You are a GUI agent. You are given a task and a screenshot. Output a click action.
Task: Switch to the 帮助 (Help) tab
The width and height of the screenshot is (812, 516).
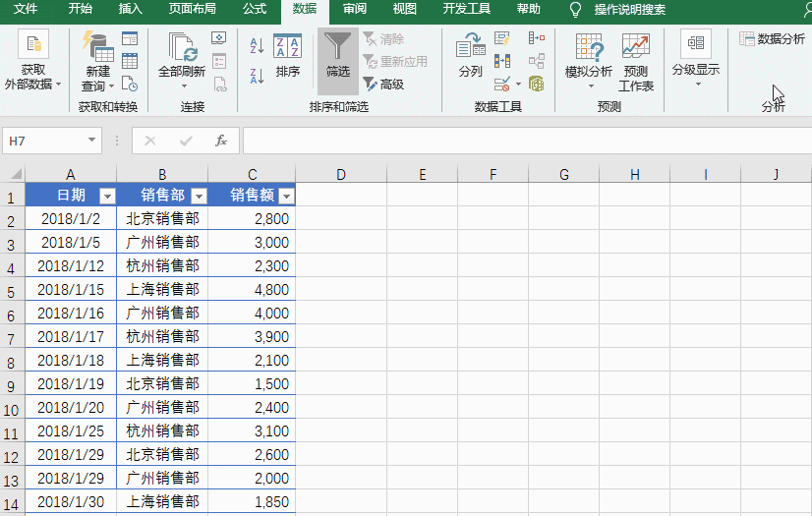pyautogui.click(x=529, y=9)
